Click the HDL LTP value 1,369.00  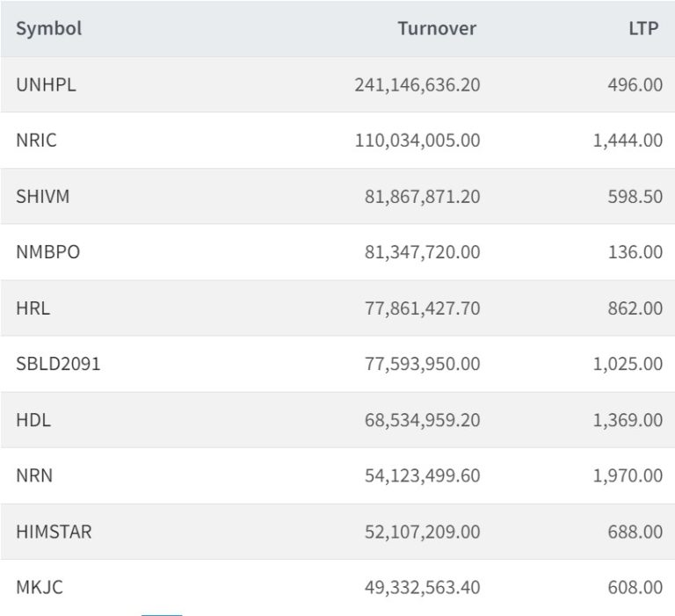pyautogui.click(x=628, y=420)
